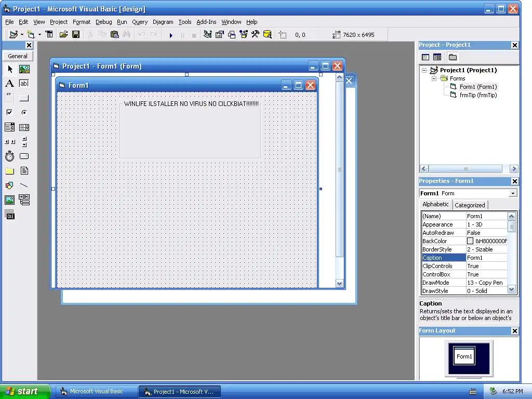Screen dimensions: 532x399
Task: Select the Timer control tool
Action: [x=10, y=156]
